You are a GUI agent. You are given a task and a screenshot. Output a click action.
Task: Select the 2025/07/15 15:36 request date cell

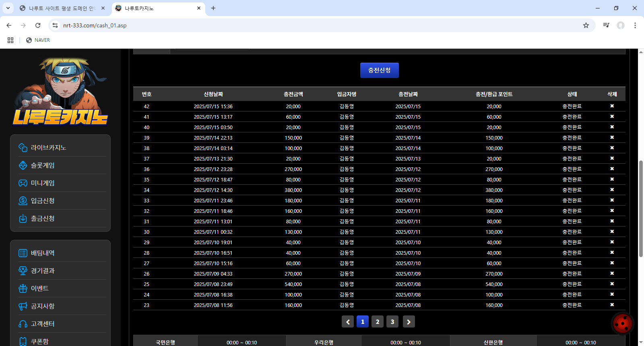tap(213, 107)
